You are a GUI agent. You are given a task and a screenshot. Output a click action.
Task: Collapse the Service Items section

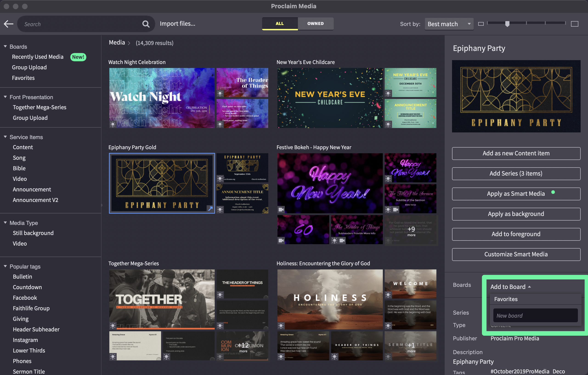pos(5,137)
